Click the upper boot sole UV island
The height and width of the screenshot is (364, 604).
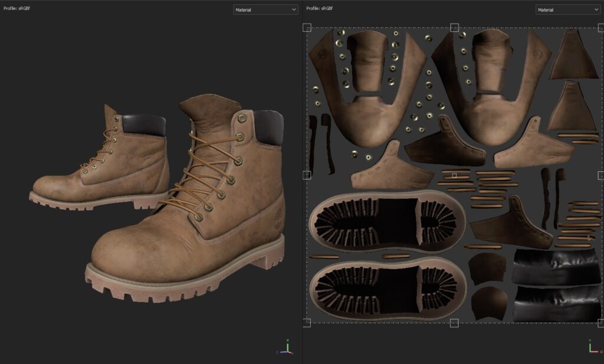coord(389,222)
